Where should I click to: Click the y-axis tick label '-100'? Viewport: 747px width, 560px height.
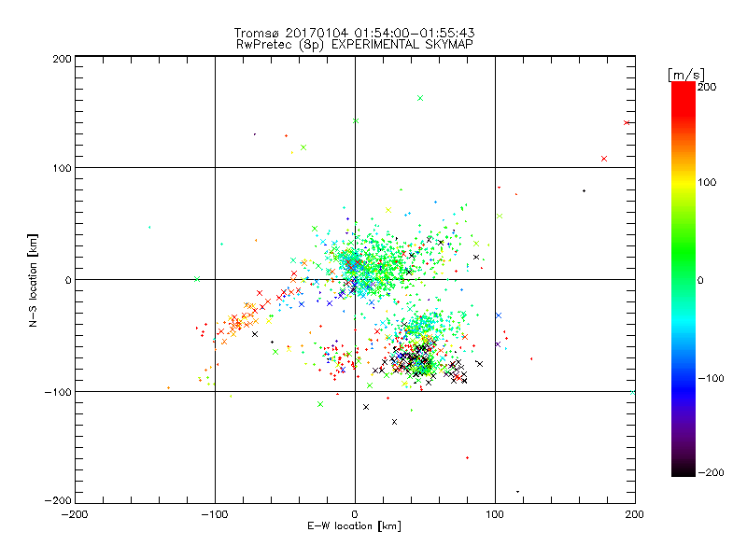(58, 392)
